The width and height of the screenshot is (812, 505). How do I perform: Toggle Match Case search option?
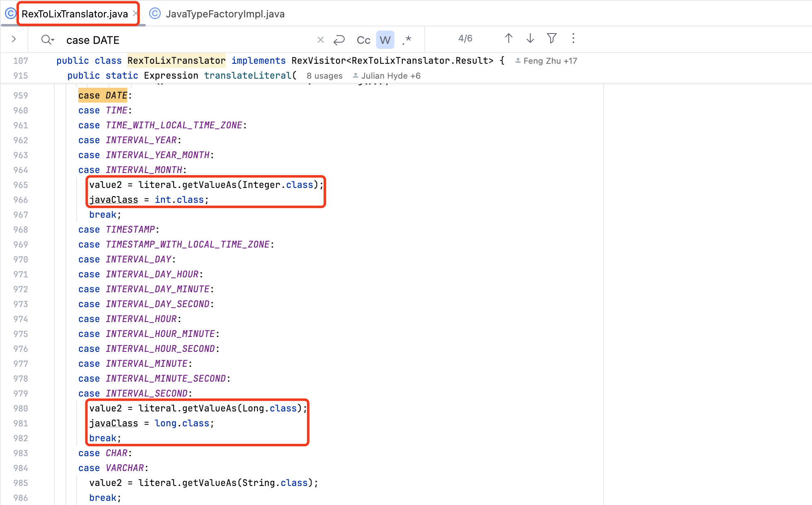363,40
